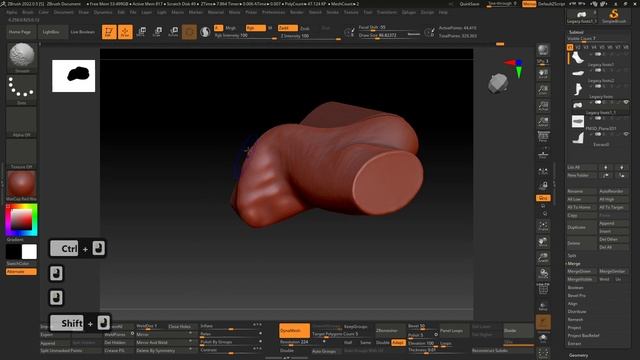
Task: Expand the Extract section
Action: click(x=574, y=343)
